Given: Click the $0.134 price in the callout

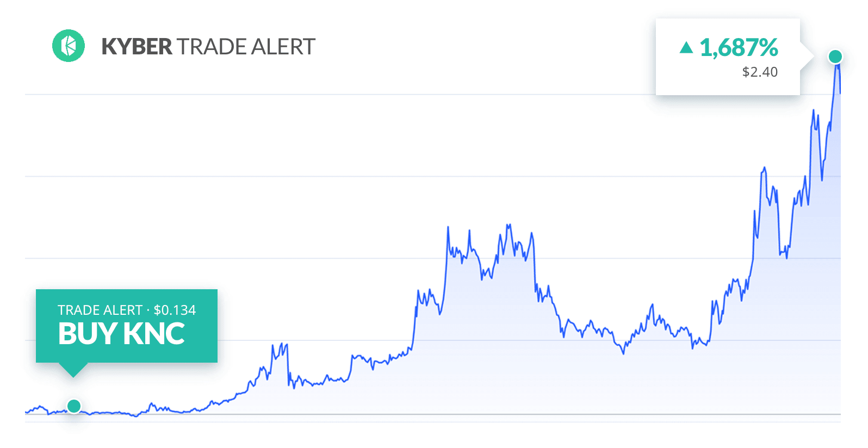Looking at the screenshot, I should pos(175,310).
